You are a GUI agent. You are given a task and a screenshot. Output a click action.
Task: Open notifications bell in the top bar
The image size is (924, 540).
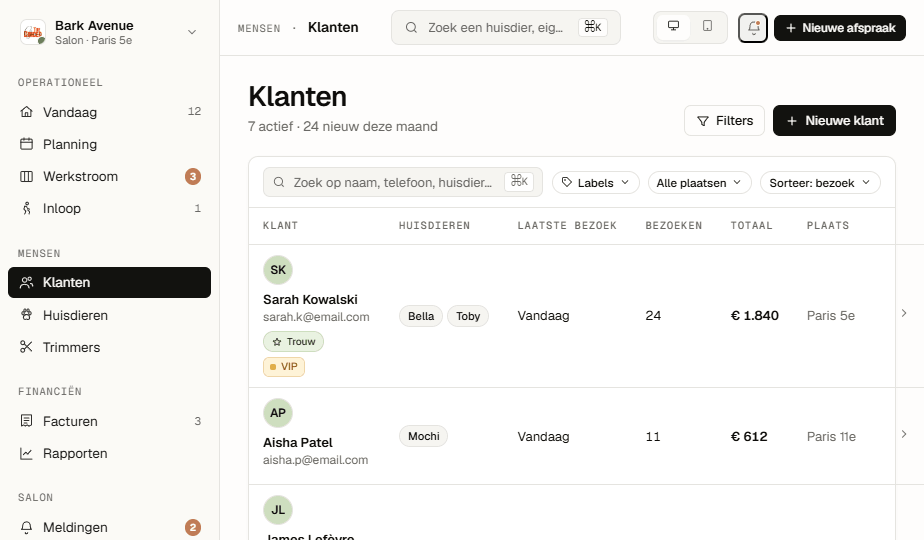[x=753, y=28]
